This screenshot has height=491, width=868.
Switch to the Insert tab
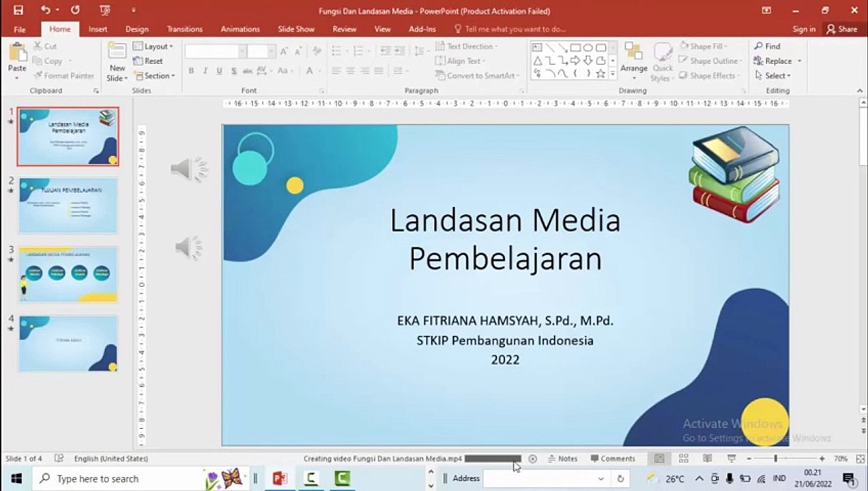[98, 29]
